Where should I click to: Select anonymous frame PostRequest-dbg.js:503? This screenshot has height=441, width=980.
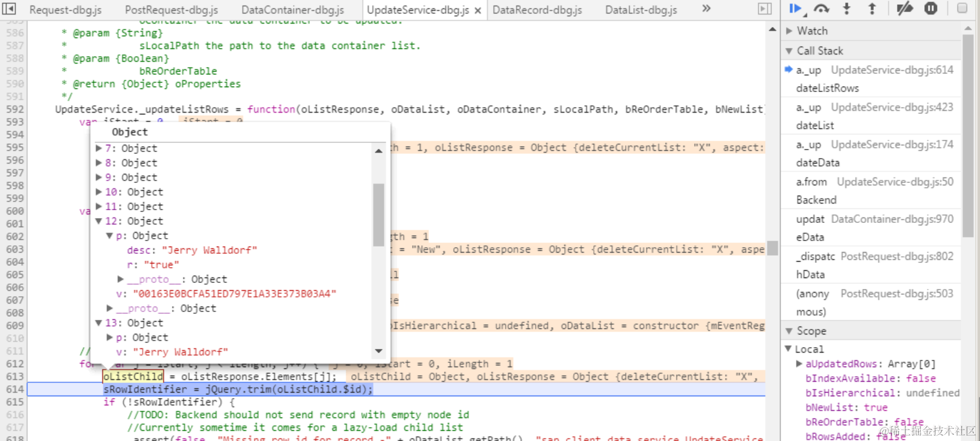pyautogui.click(x=872, y=303)
